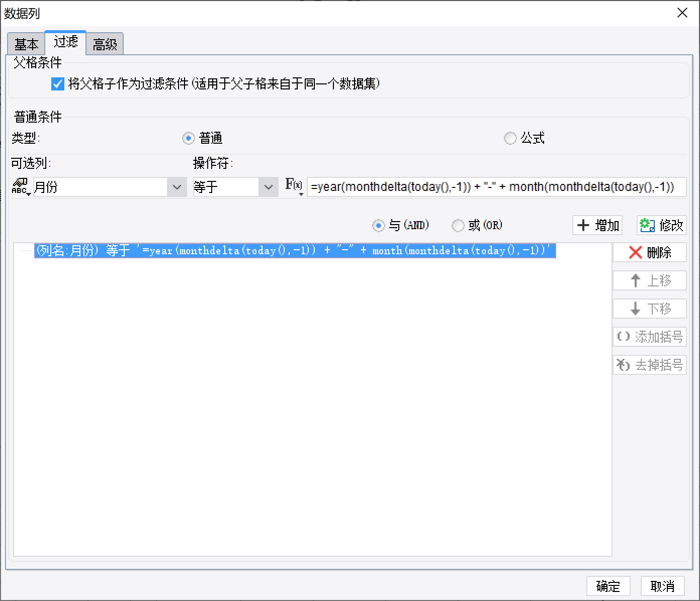Click the 下移 button

(x=650, y=309)
